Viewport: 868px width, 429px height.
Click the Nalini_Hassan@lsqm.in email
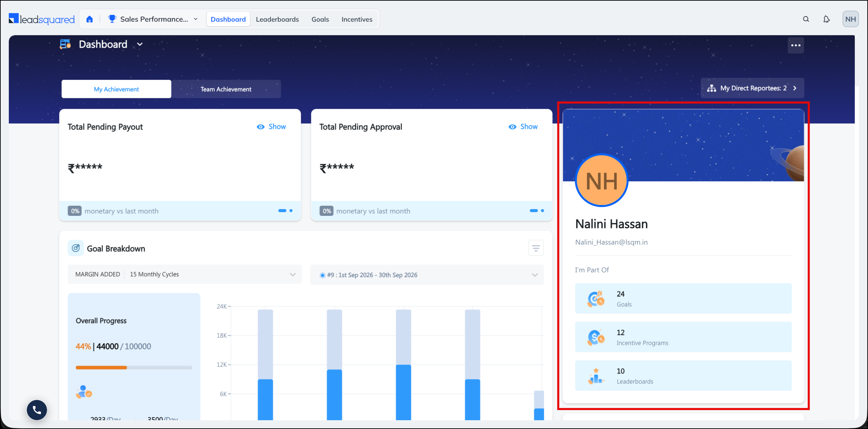pyautogui.click(x=611, y=242)
